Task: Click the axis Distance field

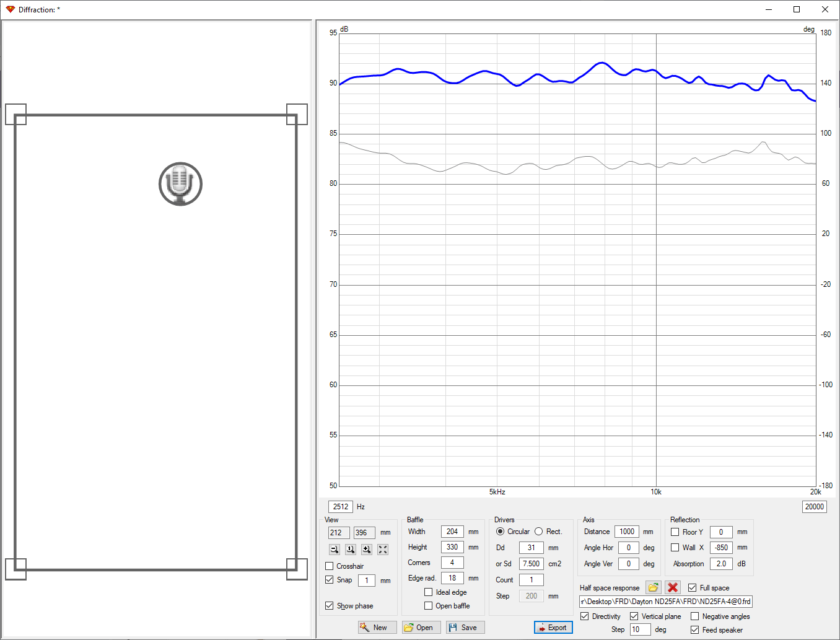Action: pyautogui.click(x=627, y=532)
